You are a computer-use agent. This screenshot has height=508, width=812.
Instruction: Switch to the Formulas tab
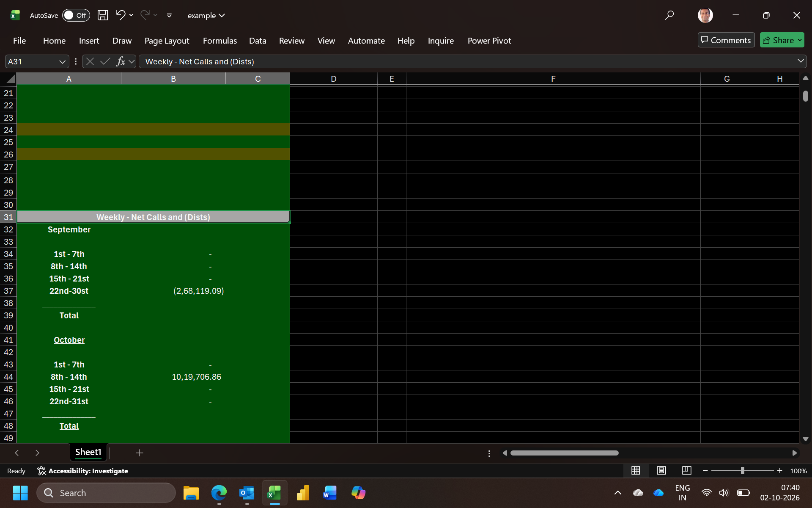click(219, 41)
